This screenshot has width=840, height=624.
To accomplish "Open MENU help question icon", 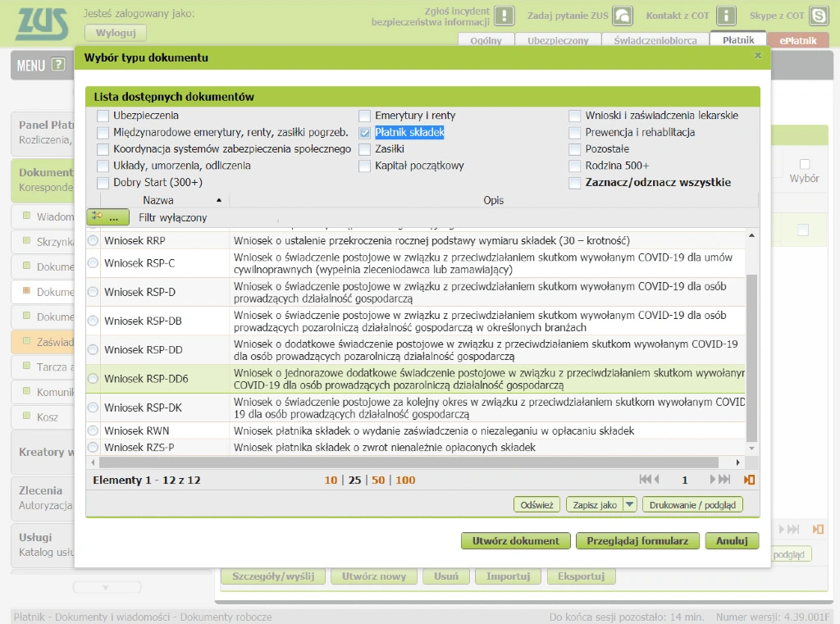I will pos(58,65).
